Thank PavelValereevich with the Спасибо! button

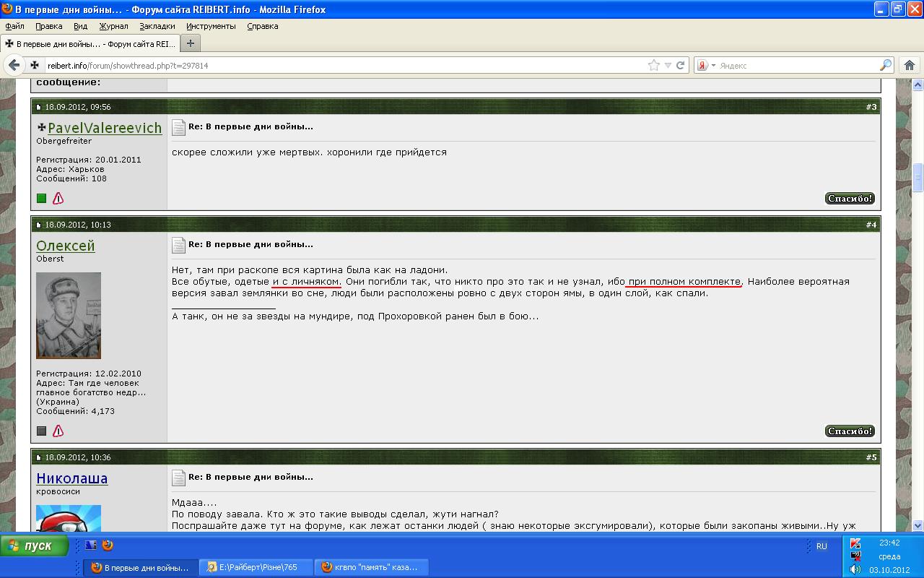[850, 198]
